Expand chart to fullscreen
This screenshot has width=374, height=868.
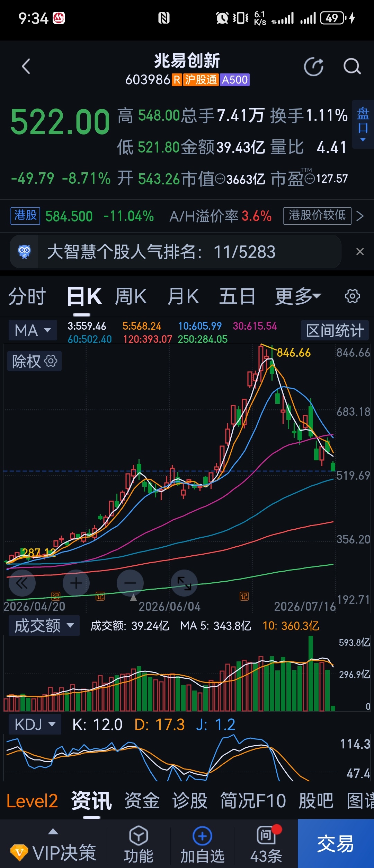[184, 583]
